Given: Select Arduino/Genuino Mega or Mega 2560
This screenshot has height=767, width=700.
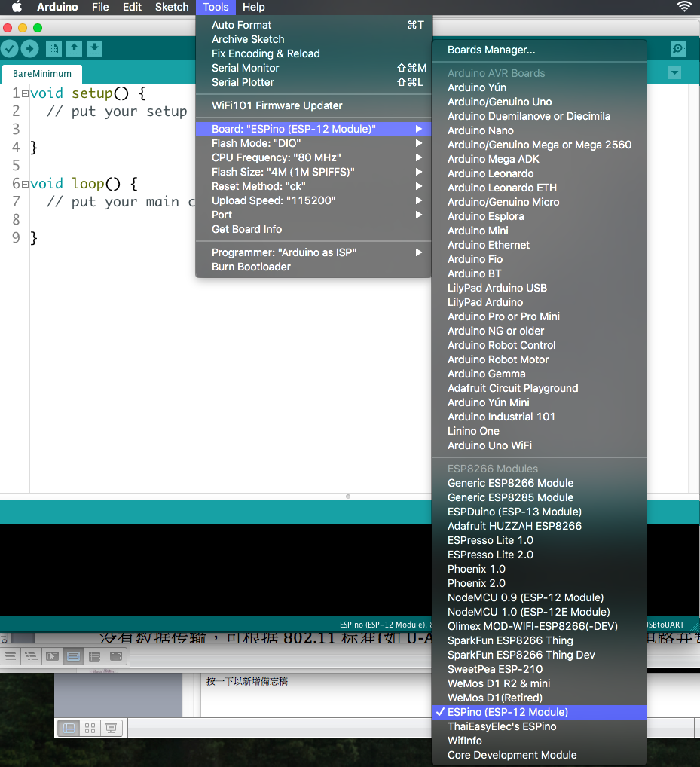Looking at the screenshot, I should (x=539, y=145).
